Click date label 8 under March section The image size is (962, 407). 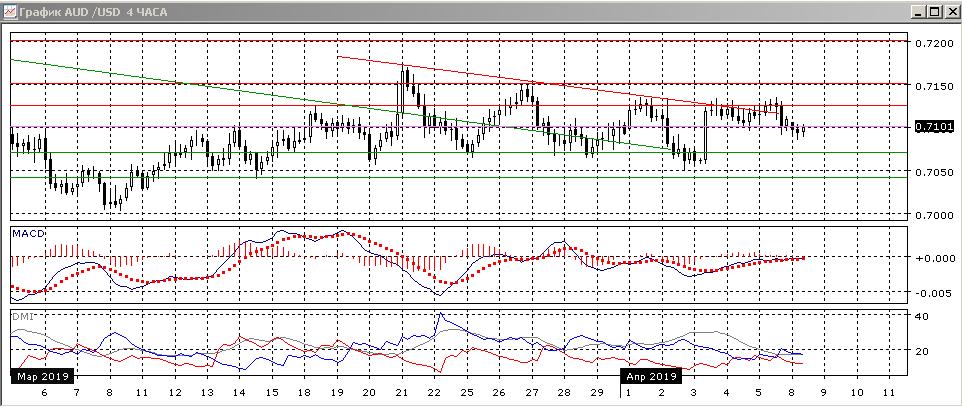click(x=109, y=392)
